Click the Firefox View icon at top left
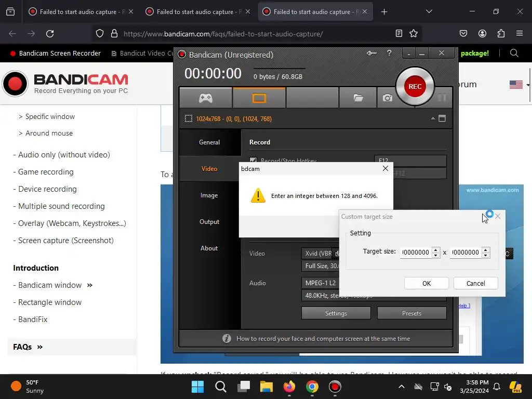Viewport: 532px width, 399px height. [x=10, y=12]
